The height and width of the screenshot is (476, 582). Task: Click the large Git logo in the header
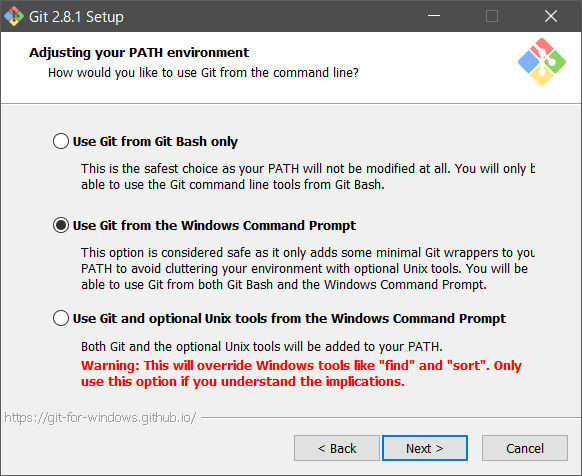coord(542,62)
